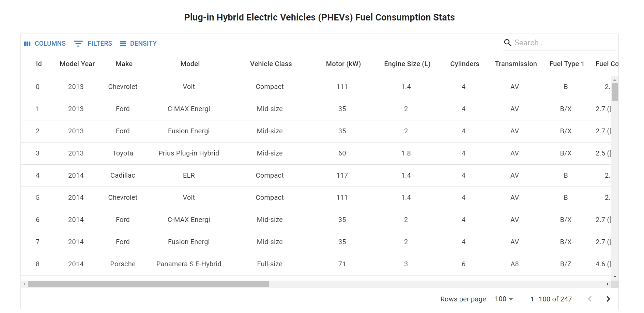
Task: Select the Porsche Panamera S E-Hybrid row
Action: pyautogui.click(x=189, y=264)
